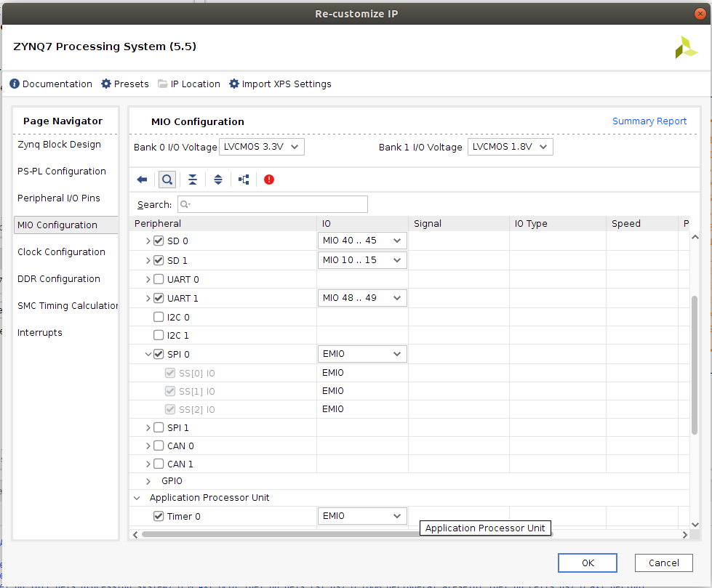This screenshot has height=588, width=712.
Task: Expand the CAN 0 tree row
Action: click(x=148, y=446)
